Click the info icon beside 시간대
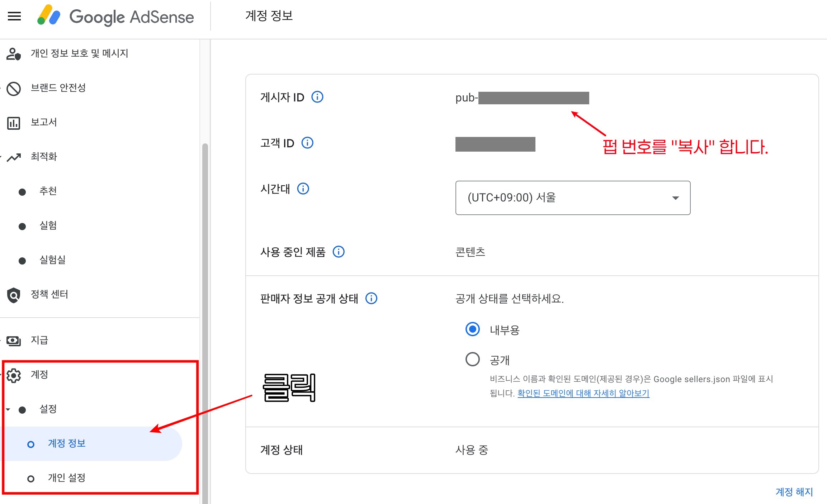The image size is (827, 504). click(303, 189)
